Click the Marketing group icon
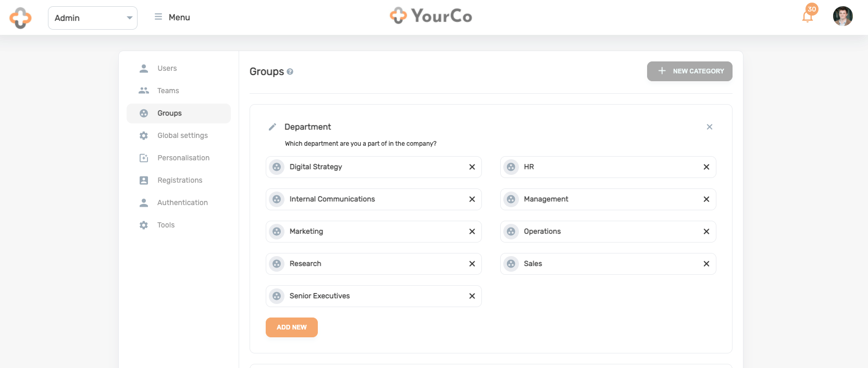Viewport: 868px width, 368px height. point(277,232)
